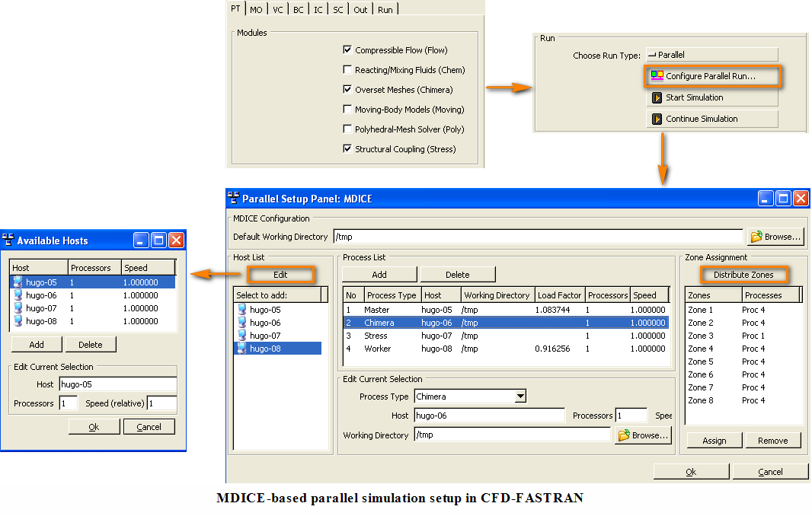
Task: Enable Polyhedral-Mesh Solver (Poly) checkbox
Action: coord(347,129)
